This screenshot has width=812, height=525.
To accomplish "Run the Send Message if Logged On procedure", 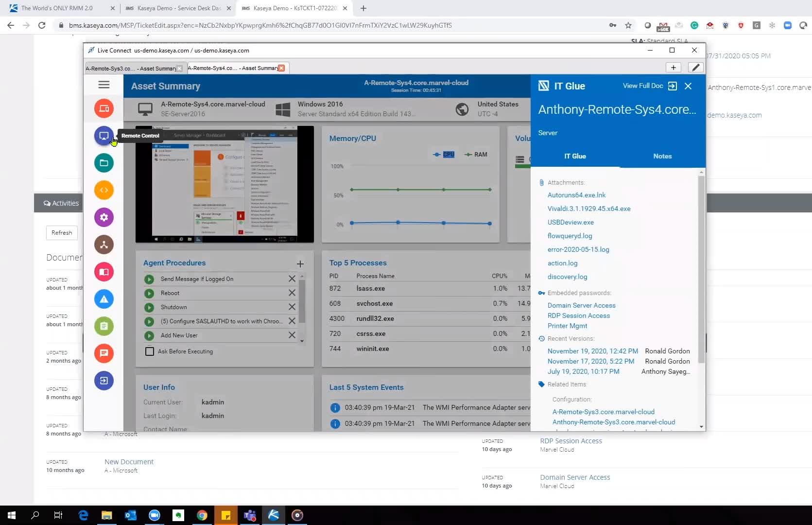I will [x=149, y=279].
